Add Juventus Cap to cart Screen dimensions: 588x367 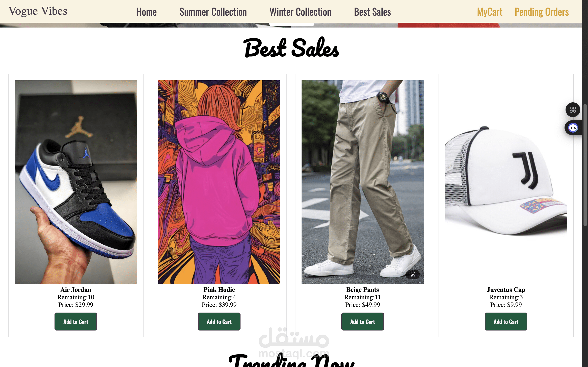[x=506, y=322]
